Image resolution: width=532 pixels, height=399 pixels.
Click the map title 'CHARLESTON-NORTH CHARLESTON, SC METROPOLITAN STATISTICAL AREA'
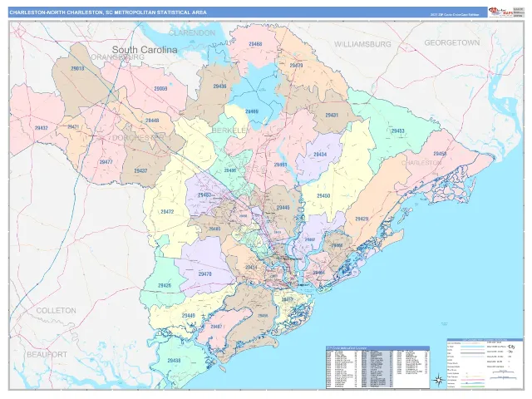[x=108, y=12]
